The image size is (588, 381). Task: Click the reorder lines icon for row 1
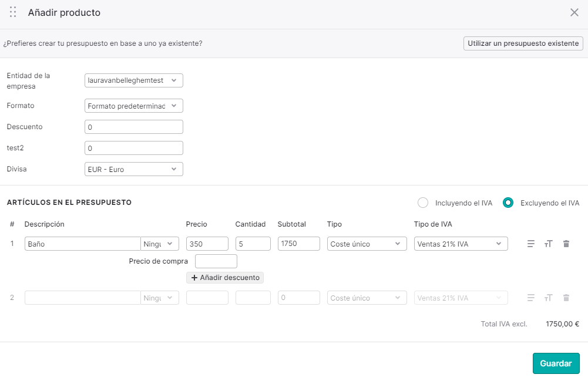530,244
